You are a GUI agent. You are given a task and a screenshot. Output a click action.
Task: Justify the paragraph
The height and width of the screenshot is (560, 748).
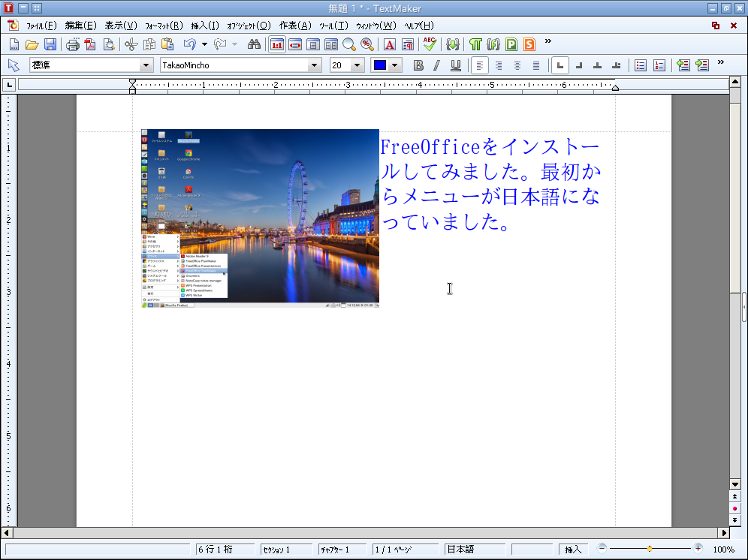pyautogui.click(x=536, y=65)
